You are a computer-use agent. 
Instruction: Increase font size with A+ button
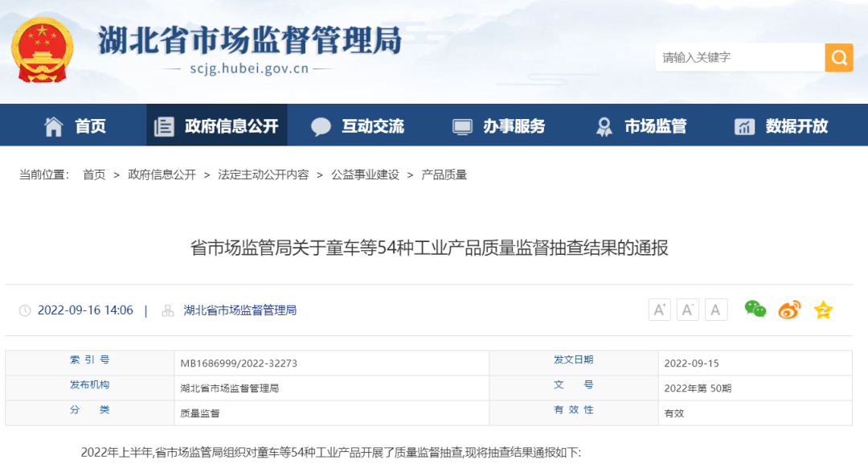[660, 310]
